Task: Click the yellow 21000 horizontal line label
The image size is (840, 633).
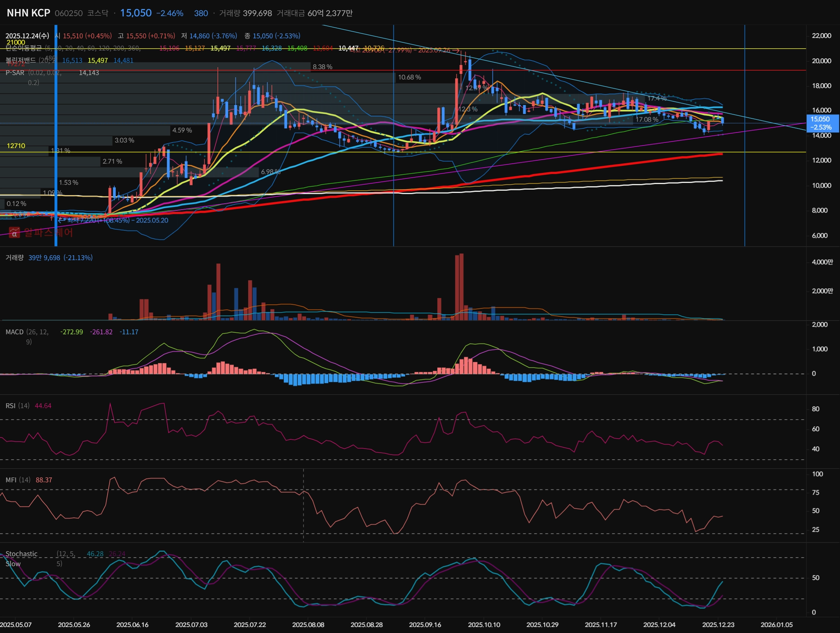Action: pos(16,42)
